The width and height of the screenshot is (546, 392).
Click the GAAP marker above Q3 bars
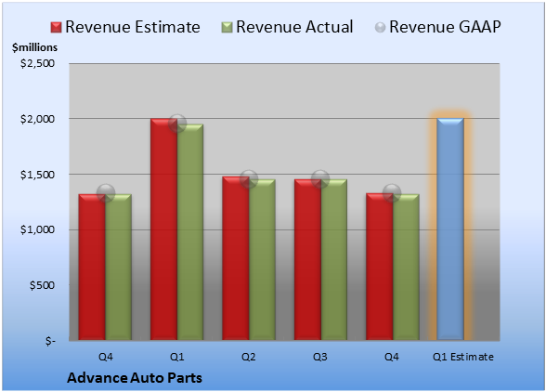(x=320, y=179)
